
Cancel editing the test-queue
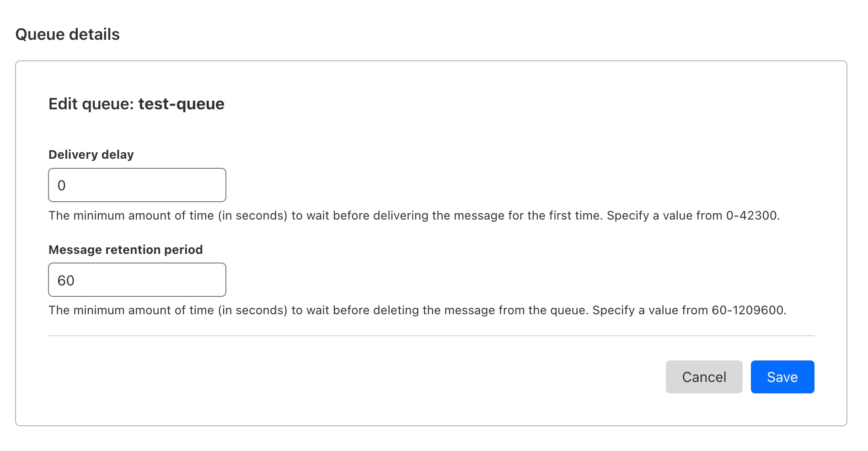pos(704,376)
